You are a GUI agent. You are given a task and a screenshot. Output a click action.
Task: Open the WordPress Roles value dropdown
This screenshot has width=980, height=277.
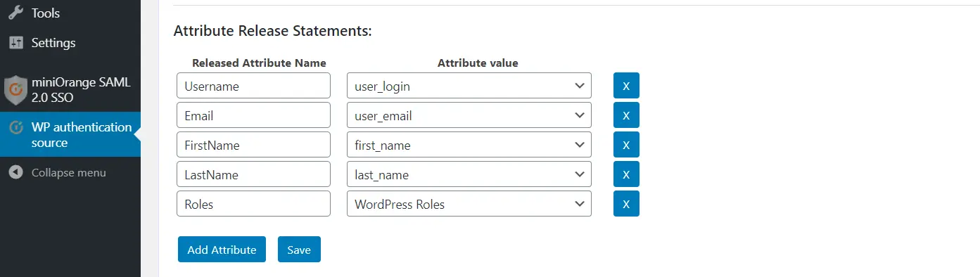coord(469,204)
